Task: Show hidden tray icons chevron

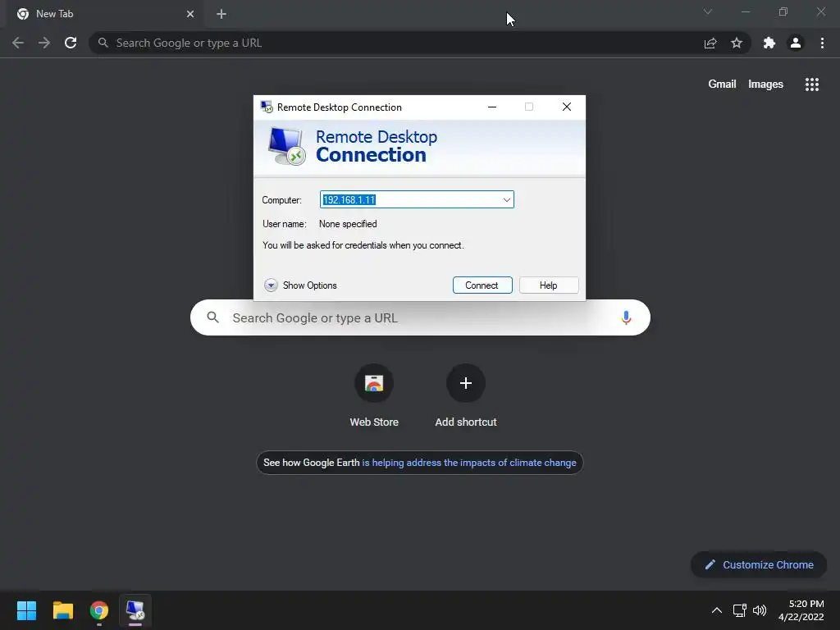Action: coord(717,610)
